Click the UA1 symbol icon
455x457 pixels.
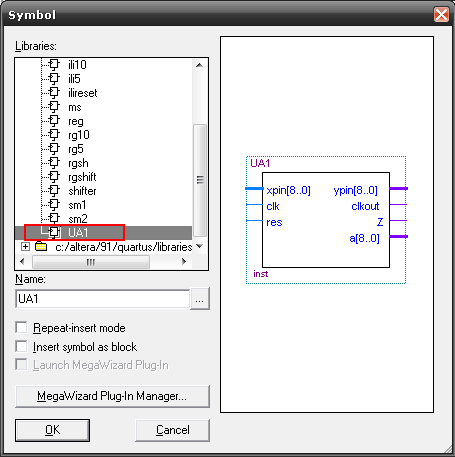tap(54, 232)
